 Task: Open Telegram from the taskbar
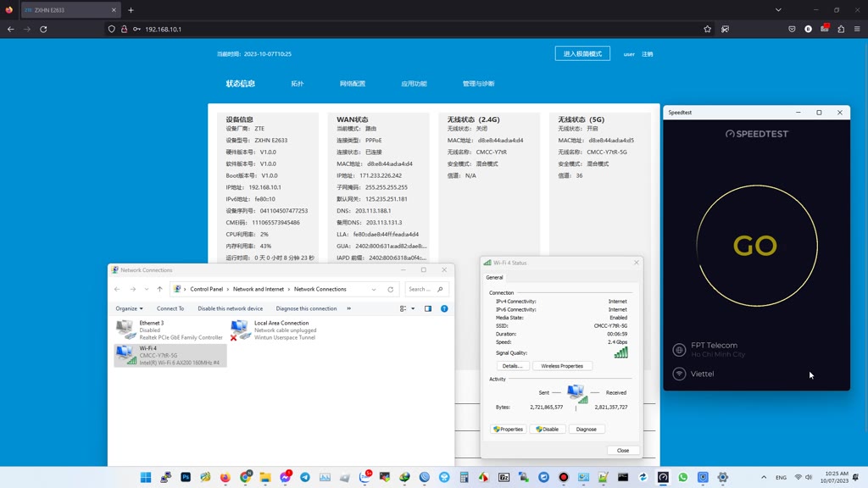click(x=305, y=478)
